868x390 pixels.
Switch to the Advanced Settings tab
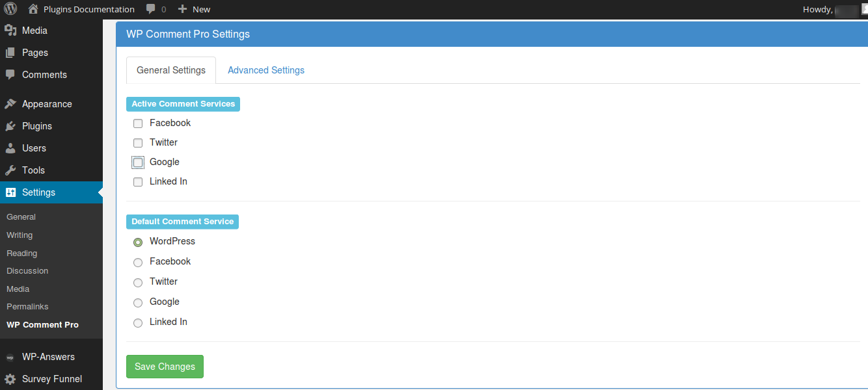[265, 70]
